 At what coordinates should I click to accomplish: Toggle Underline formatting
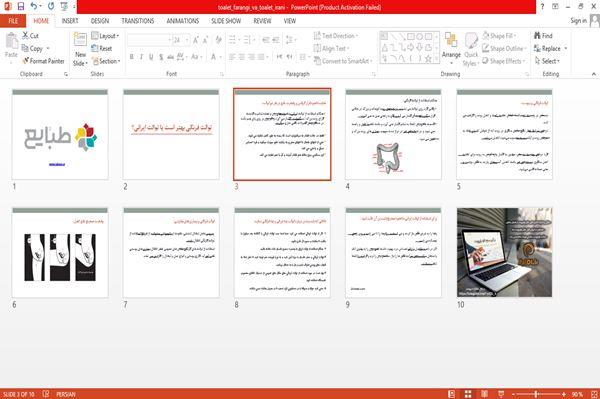point(151,57)
